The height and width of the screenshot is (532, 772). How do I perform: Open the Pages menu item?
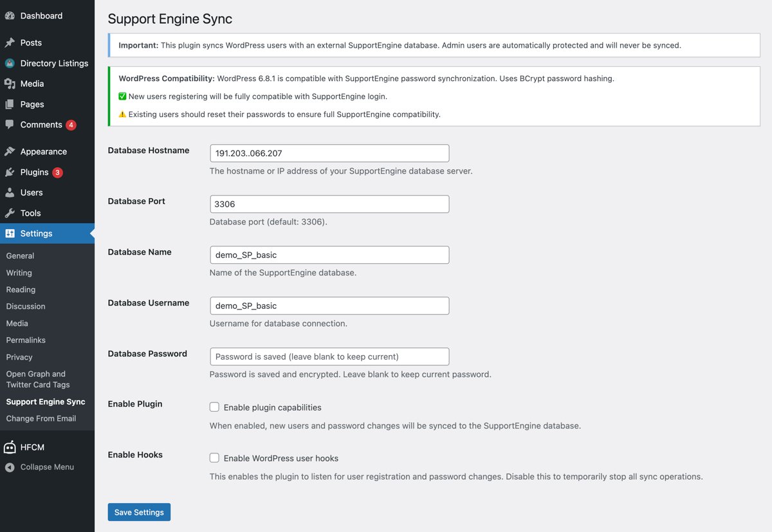pos(47,104)
